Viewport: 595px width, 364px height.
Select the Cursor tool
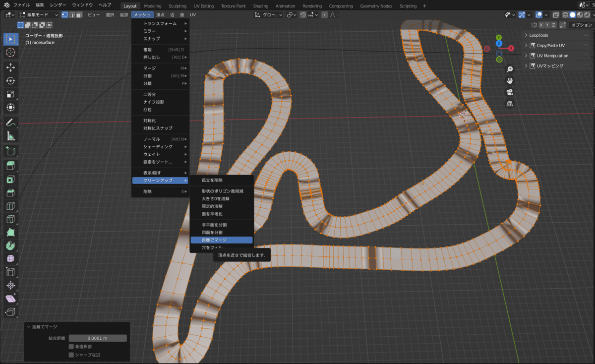10,53
